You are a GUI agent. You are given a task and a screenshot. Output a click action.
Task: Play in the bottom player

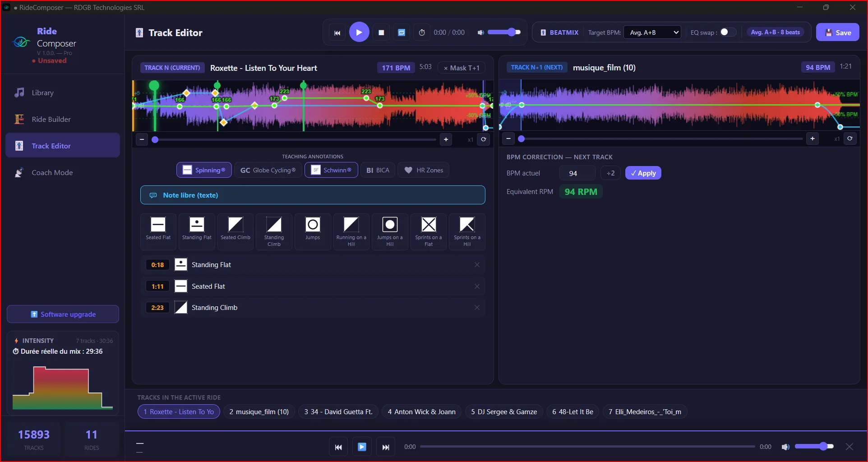coord(362,447)
